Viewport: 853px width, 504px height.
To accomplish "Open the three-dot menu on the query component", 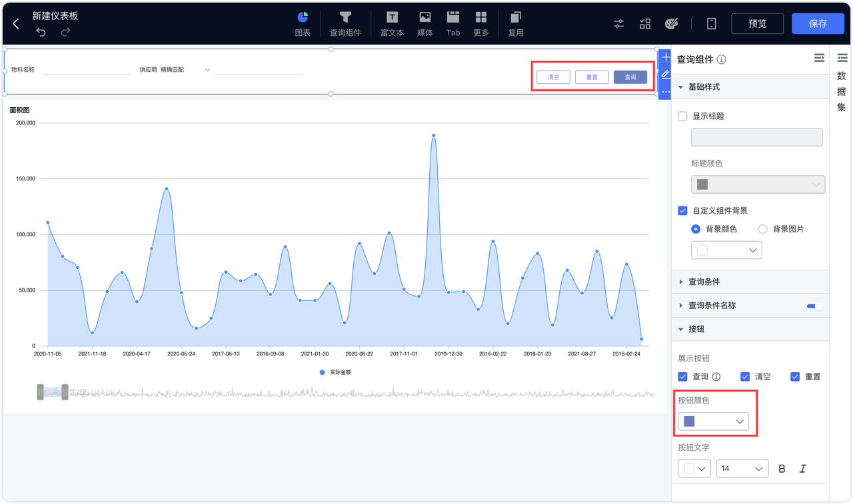I will click(x=666, y=92).
